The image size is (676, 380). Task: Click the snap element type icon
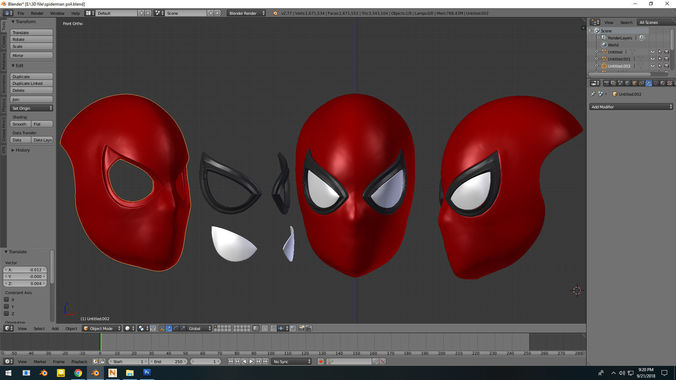point(284,328)
